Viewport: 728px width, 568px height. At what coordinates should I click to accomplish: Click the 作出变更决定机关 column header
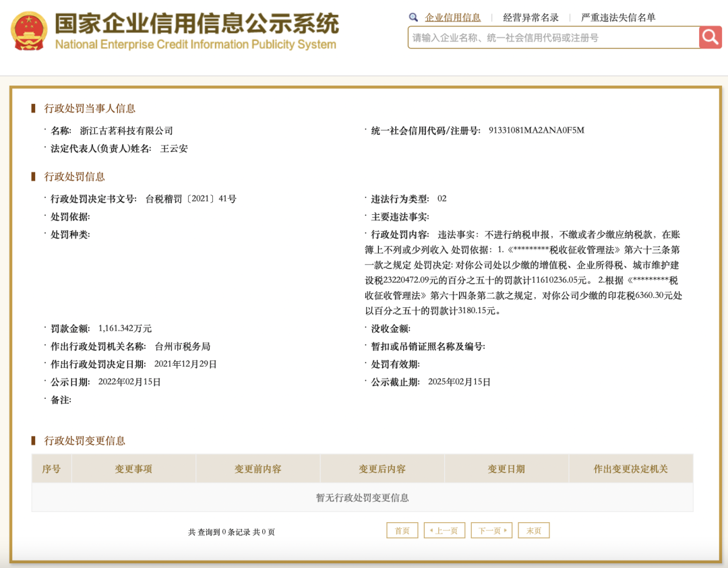pyautogui.click(x=631, y=469)
